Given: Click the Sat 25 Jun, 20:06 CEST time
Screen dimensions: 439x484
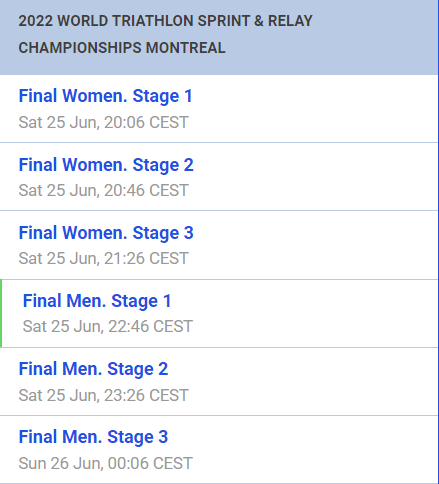Looking at the screenshot, I should click(104, 122).
